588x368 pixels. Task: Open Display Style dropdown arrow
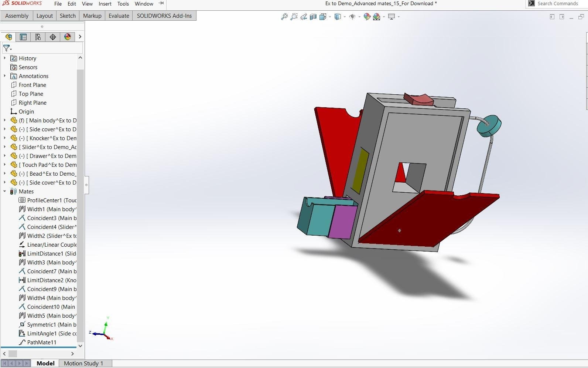coord(345,17)
